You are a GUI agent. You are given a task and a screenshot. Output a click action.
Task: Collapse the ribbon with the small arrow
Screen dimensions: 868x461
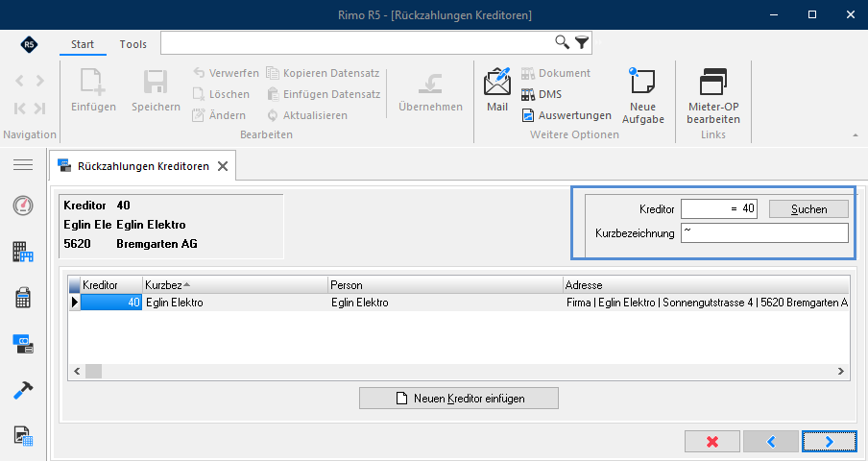coord(856,135)
